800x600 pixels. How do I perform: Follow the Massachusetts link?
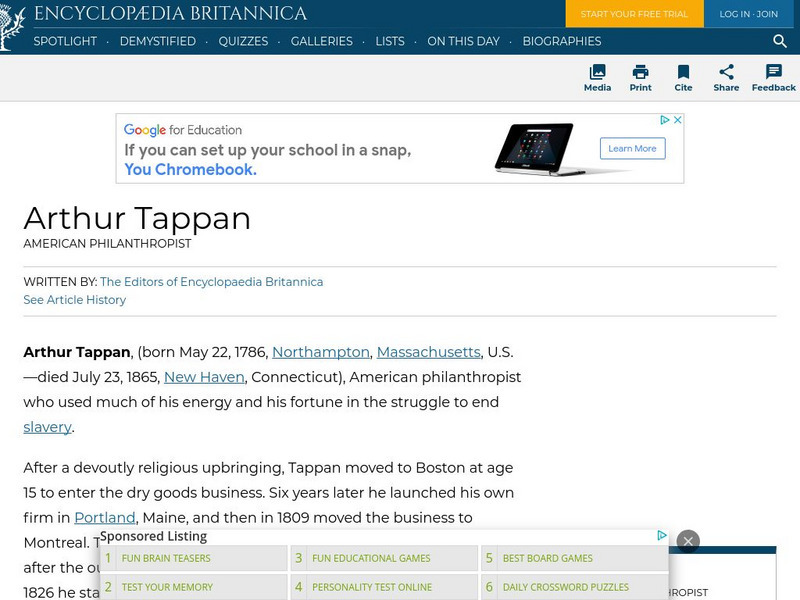point(429,352)
